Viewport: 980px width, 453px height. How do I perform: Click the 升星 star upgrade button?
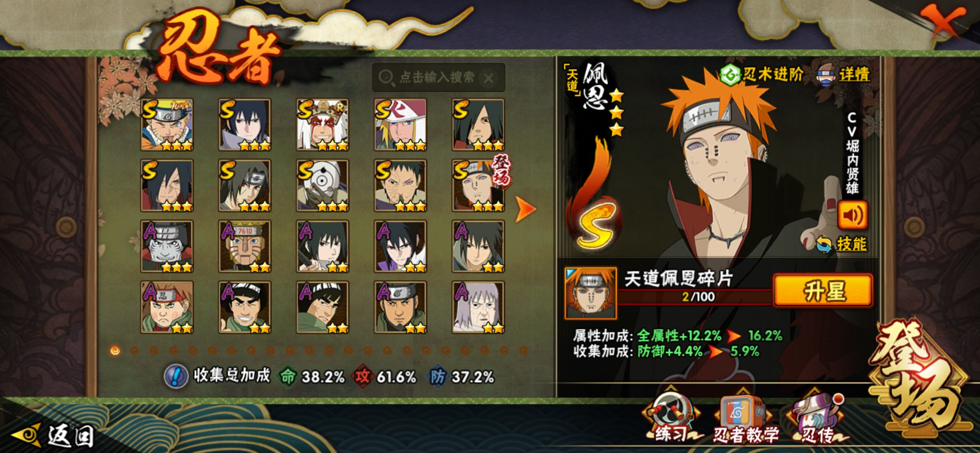pos(823,291)
